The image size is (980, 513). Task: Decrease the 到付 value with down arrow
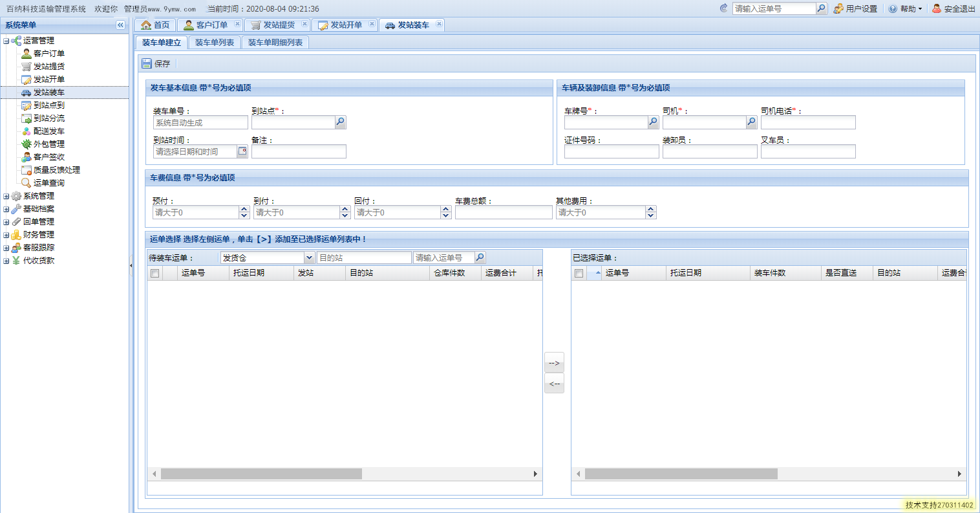coord(345,215)
